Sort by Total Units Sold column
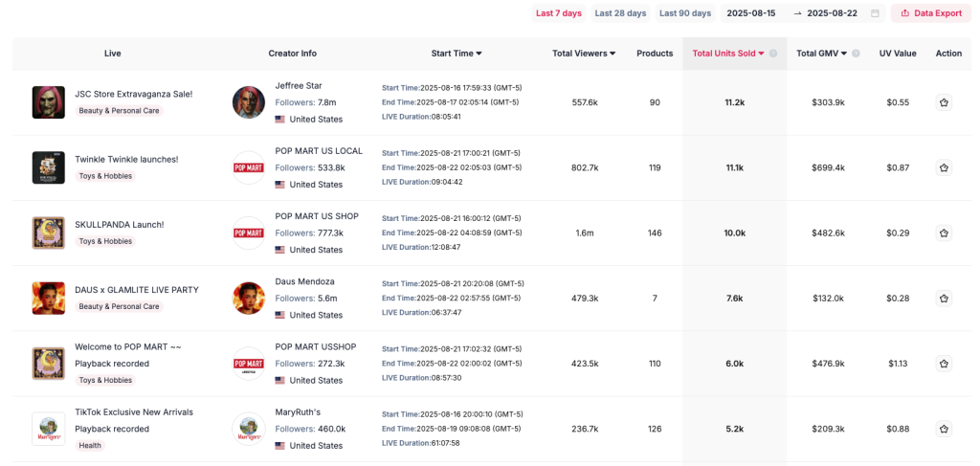Screen dimensions: 980x466 pyautogui.click(x=729, y=54)
